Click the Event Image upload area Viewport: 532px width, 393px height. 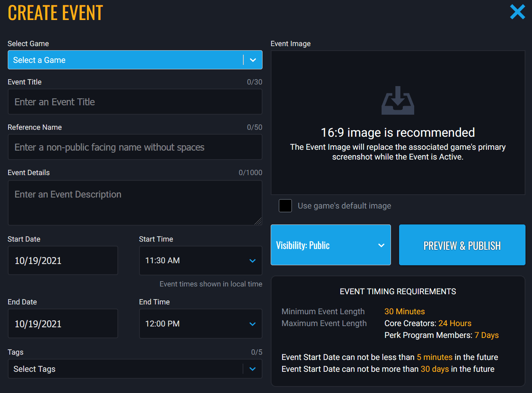(x=397, y=122)
